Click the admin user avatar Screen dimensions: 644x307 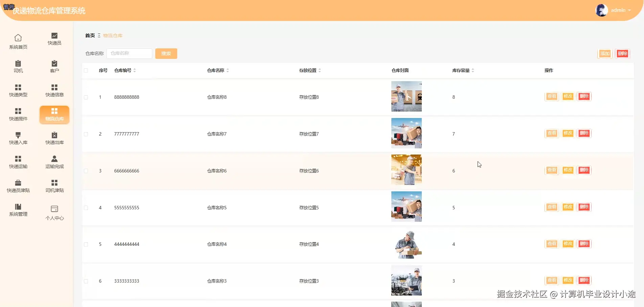[602, 10]
